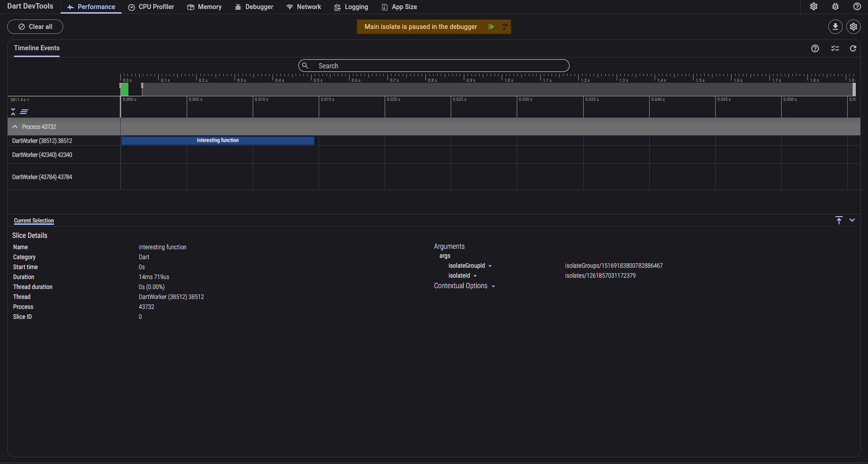The image size is (868, 464).
Task: Export performance data with download icon
Action: click(x=835, y=27)
